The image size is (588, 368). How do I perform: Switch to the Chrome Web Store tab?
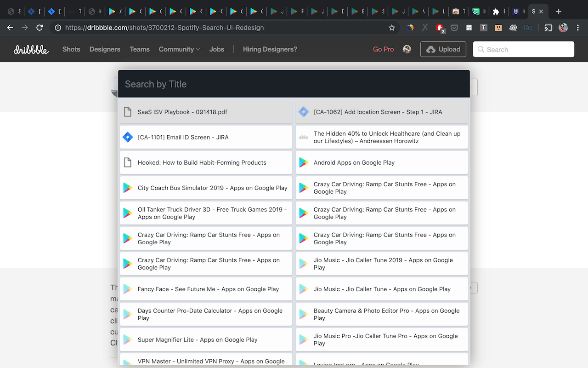point(458,11)
